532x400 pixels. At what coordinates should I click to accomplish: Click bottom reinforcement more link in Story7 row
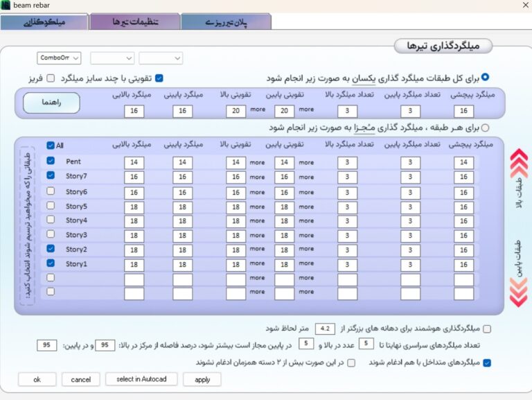click(x=306, y=177)
